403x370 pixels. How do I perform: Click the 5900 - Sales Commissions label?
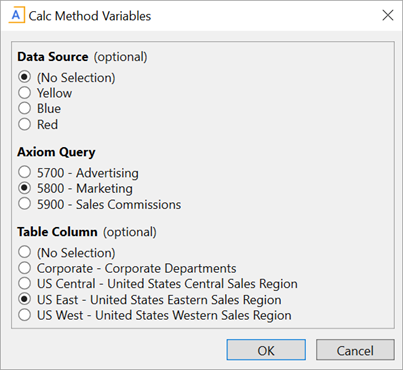click(109, 204)
